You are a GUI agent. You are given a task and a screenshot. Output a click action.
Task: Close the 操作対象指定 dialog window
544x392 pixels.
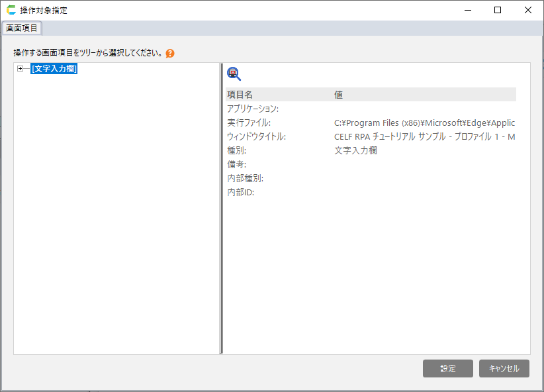click(x=527, y=10)
